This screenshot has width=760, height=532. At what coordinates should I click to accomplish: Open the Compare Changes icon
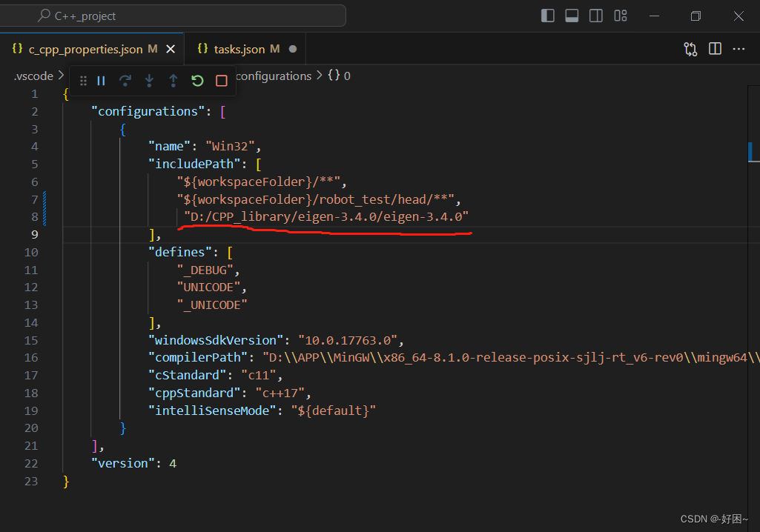point(690,48)
